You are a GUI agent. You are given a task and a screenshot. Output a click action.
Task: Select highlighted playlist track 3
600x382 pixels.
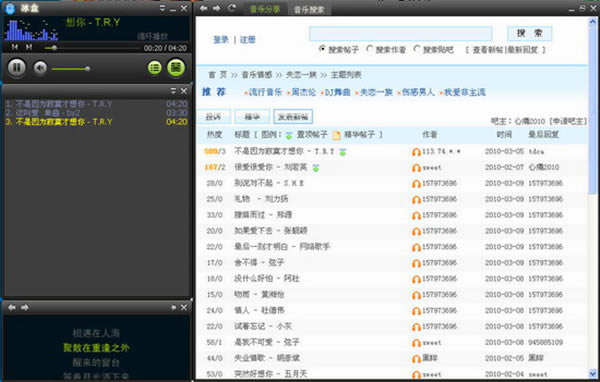click(96, 122)
